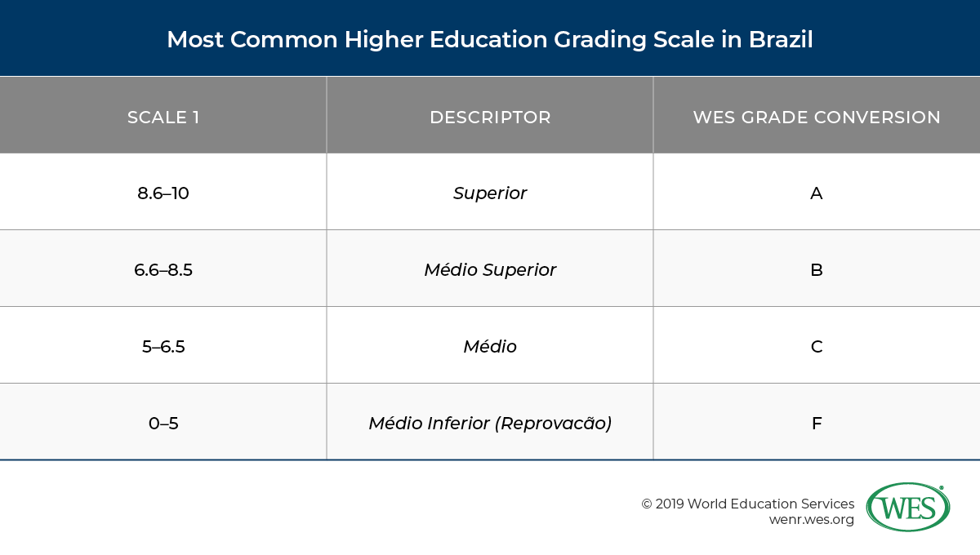Select the Médio Superior descriptor cell
Image resolution: width=980 pixels, height=555 pixels.
(490, 270)
